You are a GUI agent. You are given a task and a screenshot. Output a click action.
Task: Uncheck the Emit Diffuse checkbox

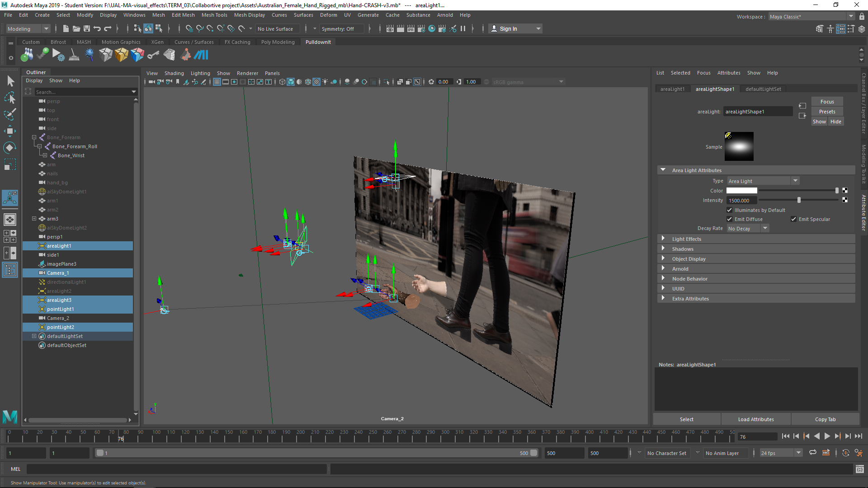click(x=729, y=219)
